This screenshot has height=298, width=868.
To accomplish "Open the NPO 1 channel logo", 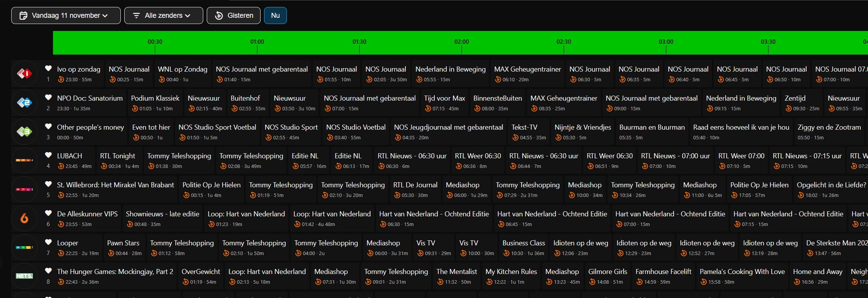I will [x=24, y=74].
